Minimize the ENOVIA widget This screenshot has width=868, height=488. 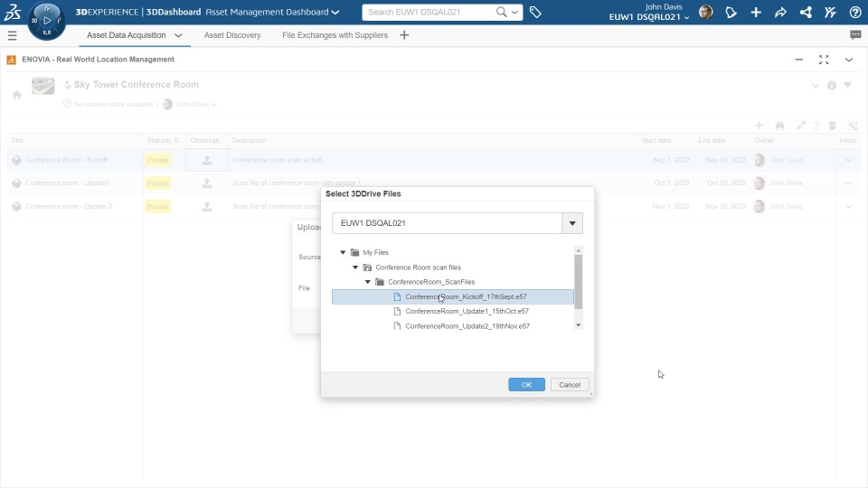pos(798,60)
